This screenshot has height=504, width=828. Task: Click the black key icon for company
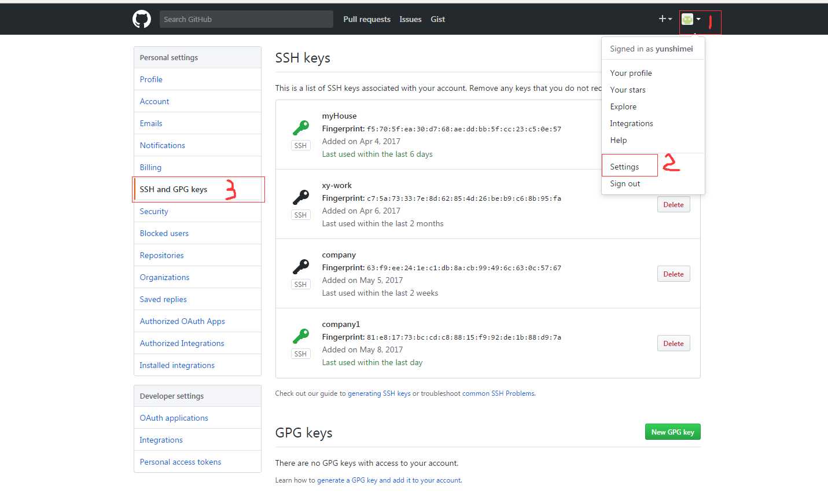(x=300, y=266)
